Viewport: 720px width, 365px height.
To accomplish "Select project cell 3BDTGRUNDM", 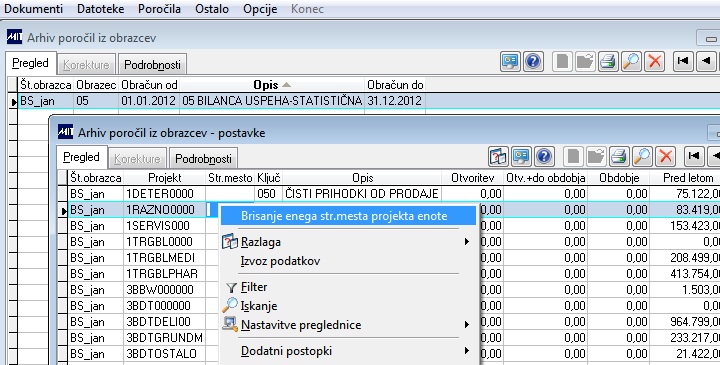I will 165,337.
